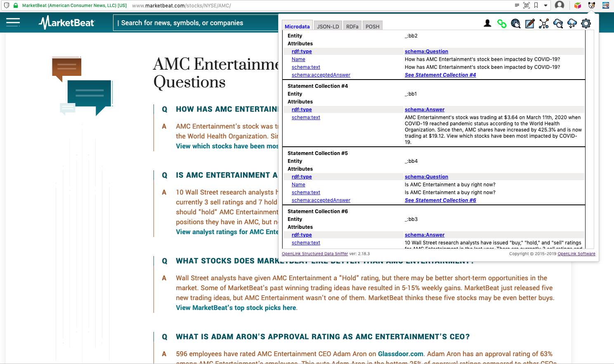Click View analyst ratings for AMC link
Screen dimensions: 614x364
pyautogui.click(x=227, y=232)
